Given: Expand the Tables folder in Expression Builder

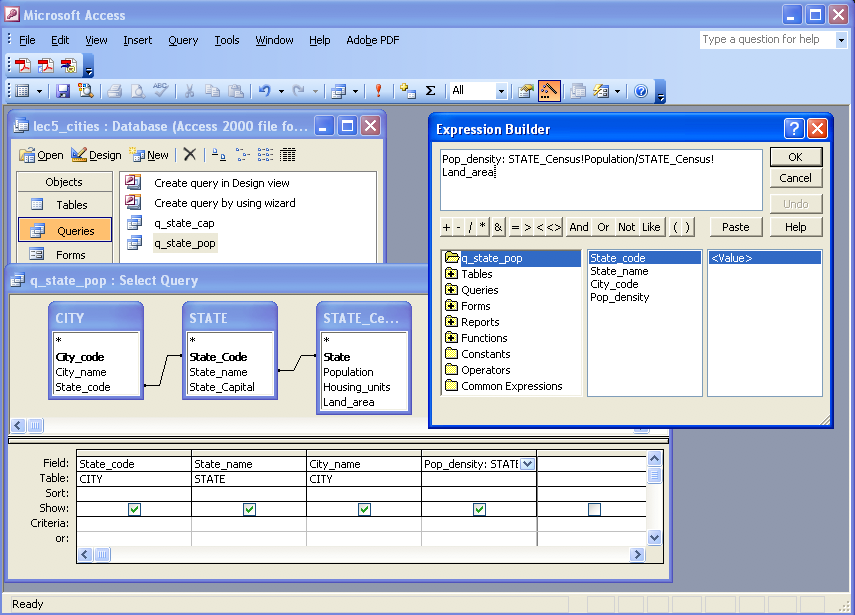Looking at the screenshot, I should (x=452, y=274).
